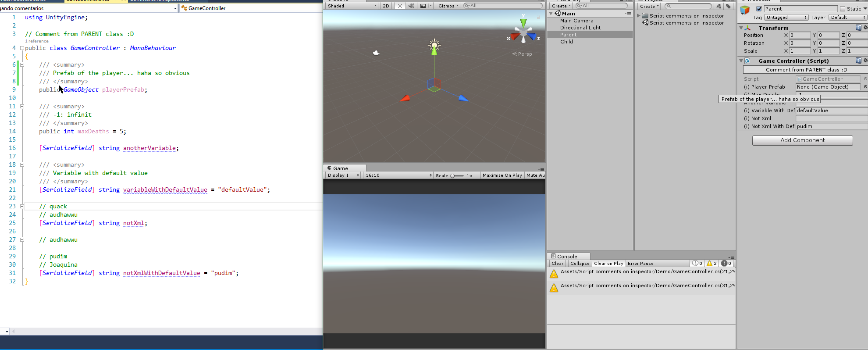Toggle scene effects image icon
Image resolution: width=868 pixels, height=350 pixels.
(423, 6)
